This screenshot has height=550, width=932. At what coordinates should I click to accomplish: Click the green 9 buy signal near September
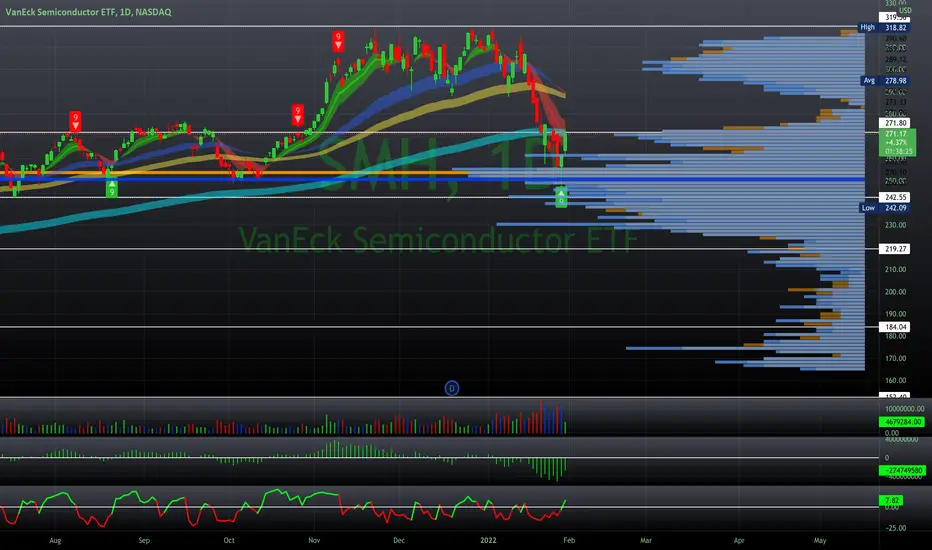tap(111, 188)
